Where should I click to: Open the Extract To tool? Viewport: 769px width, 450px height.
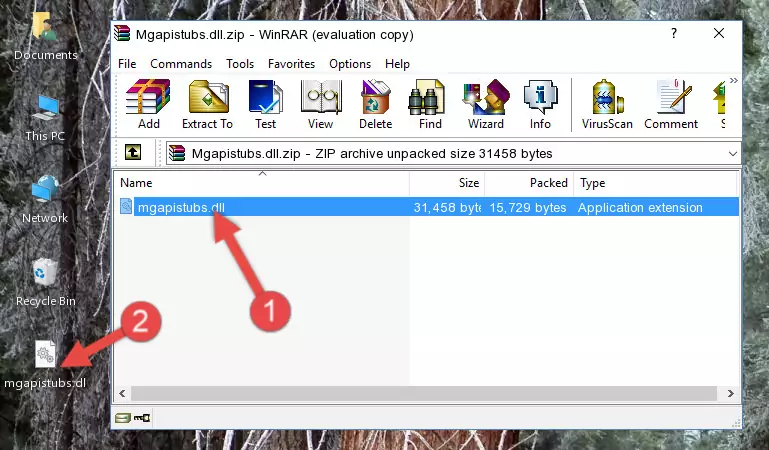pos(207,104)
